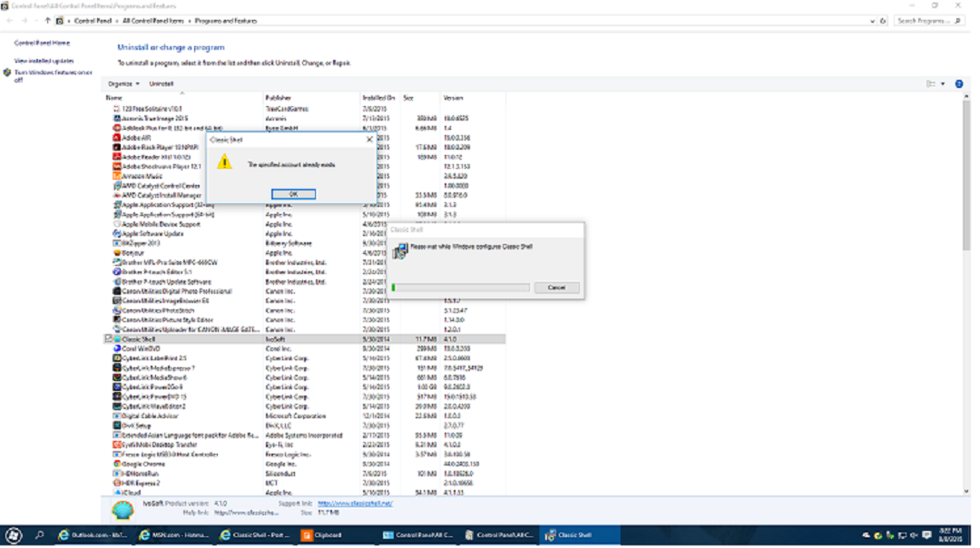Open the Windows Start button
Screen dimensions: 980x548
coord(13,536)
